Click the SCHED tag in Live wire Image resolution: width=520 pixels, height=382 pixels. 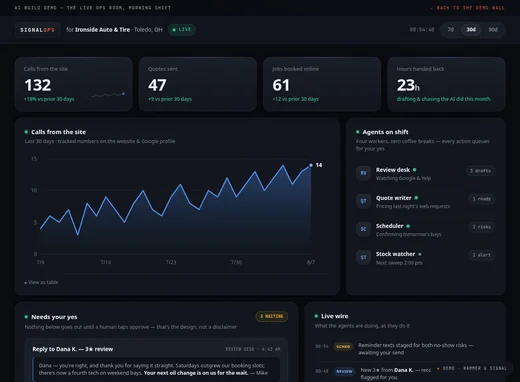(x=343, y=346)
